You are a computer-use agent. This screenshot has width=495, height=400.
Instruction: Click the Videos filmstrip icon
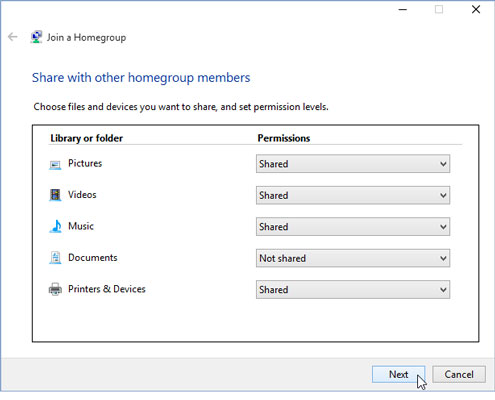(x=55, y=195)
